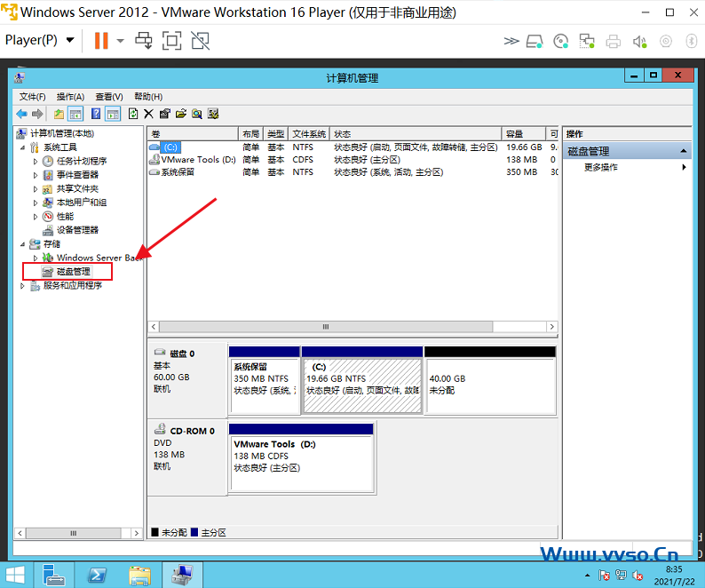Click the printer device icon in VMware
The height and width of the screenshot is (588, 705).
(614, 42)
